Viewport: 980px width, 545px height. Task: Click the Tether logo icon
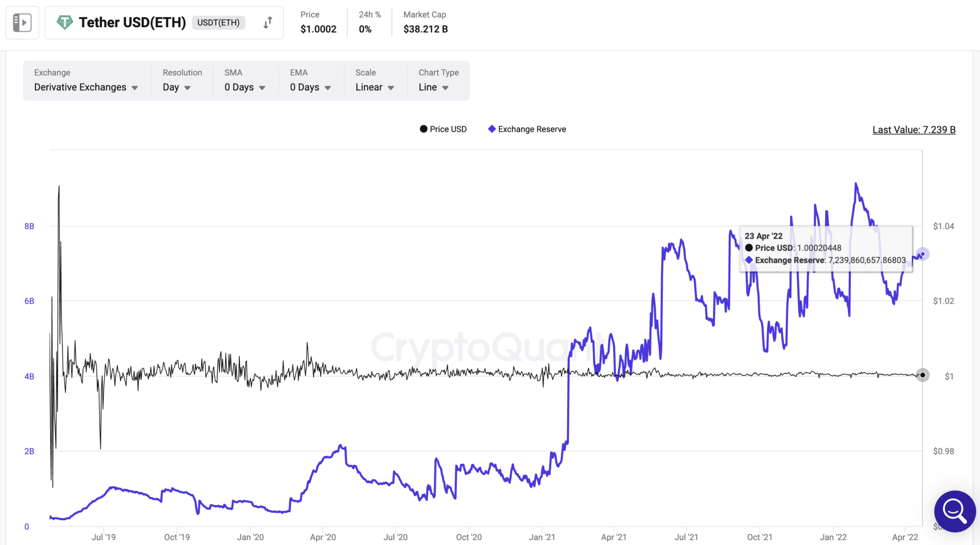tap(65, 22)
